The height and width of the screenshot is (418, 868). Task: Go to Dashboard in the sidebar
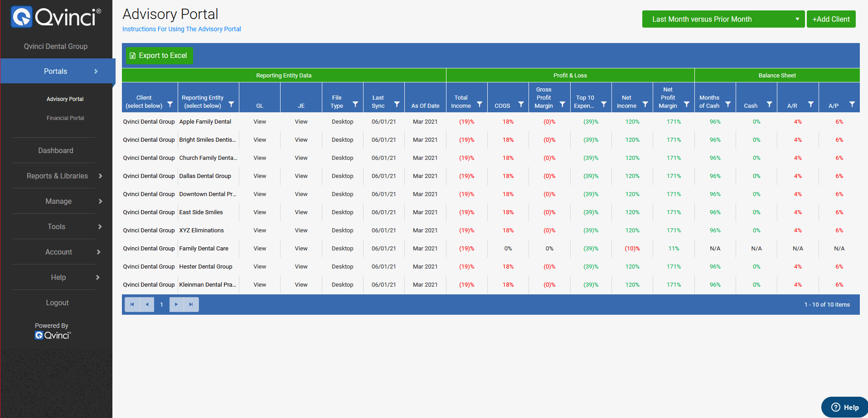pos(56,150)
